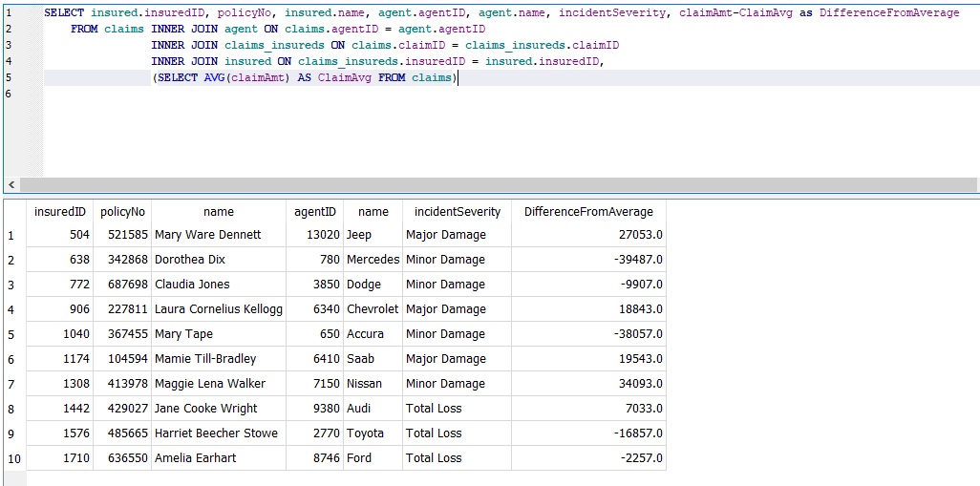Click the horizontal scrollbar under the SQL editor

pyautogui.click(x=498, y=185)
